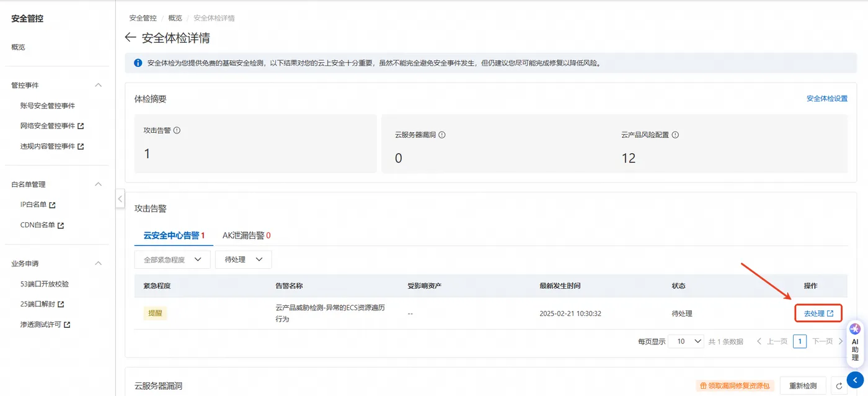Collapse the 白名单管理 sidebar group
Viewport: 868px width, 396px height.
[98, 184]
